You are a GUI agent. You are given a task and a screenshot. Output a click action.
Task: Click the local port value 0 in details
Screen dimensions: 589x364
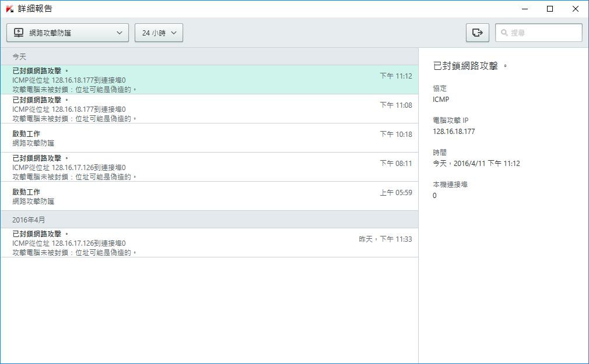434,196
